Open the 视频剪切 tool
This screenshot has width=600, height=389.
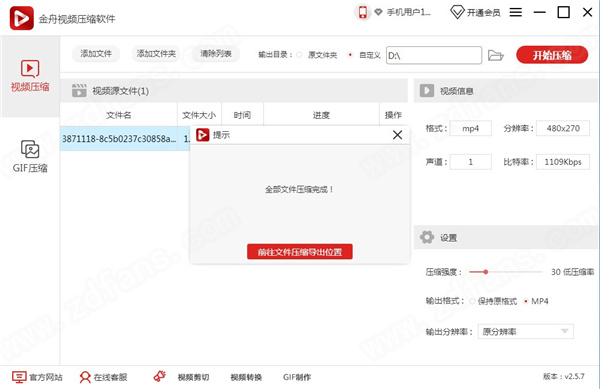point(193,377)
